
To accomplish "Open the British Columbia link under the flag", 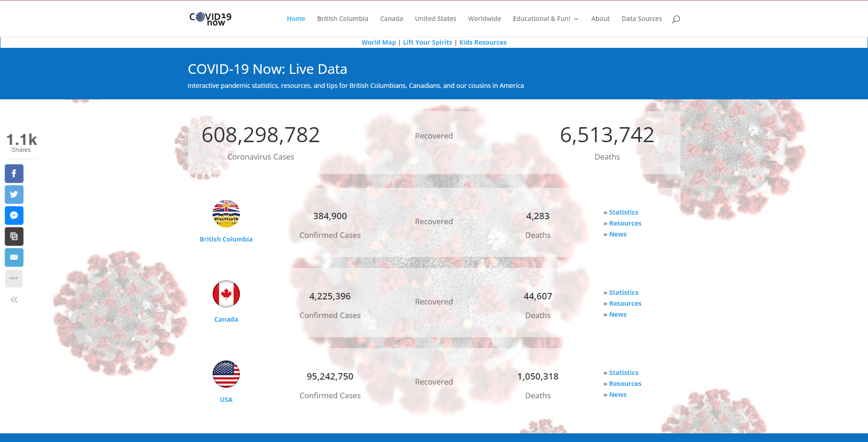I will (x=226, y=239).
